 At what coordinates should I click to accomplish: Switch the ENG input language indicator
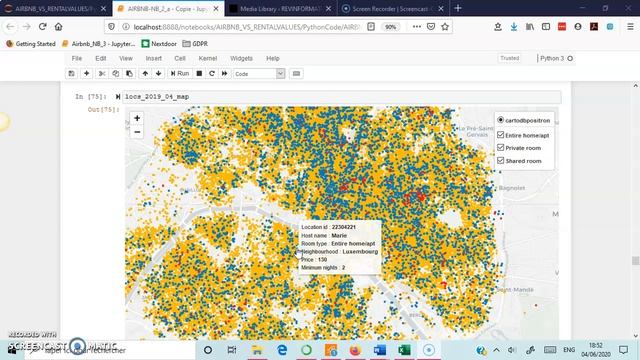(x=569, y=350)
